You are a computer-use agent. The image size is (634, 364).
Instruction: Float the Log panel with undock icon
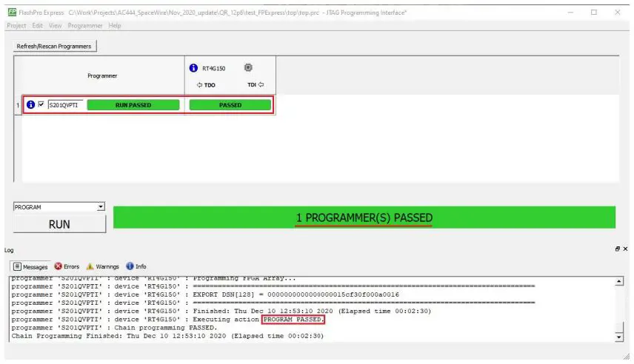pos(618,249)
